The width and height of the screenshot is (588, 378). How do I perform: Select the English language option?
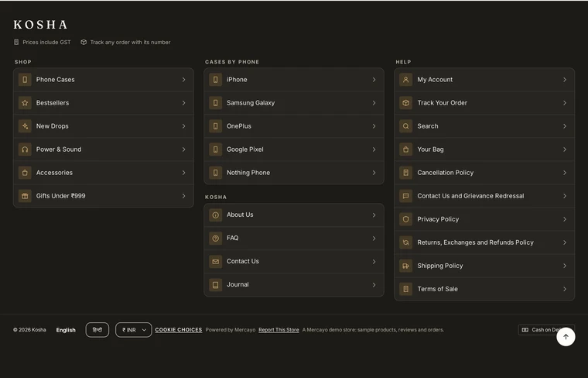[66, 330]
